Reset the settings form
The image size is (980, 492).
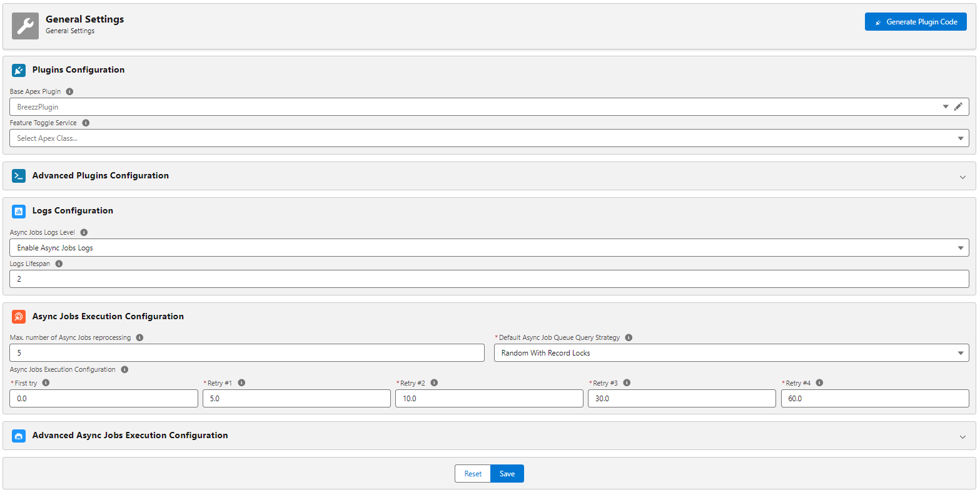[472, 473]
